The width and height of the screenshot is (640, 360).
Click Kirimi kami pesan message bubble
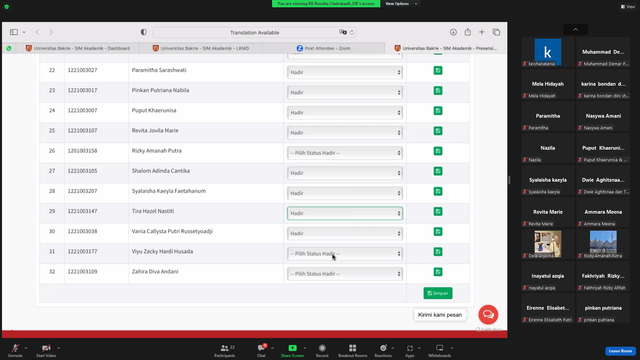(440, 315)
